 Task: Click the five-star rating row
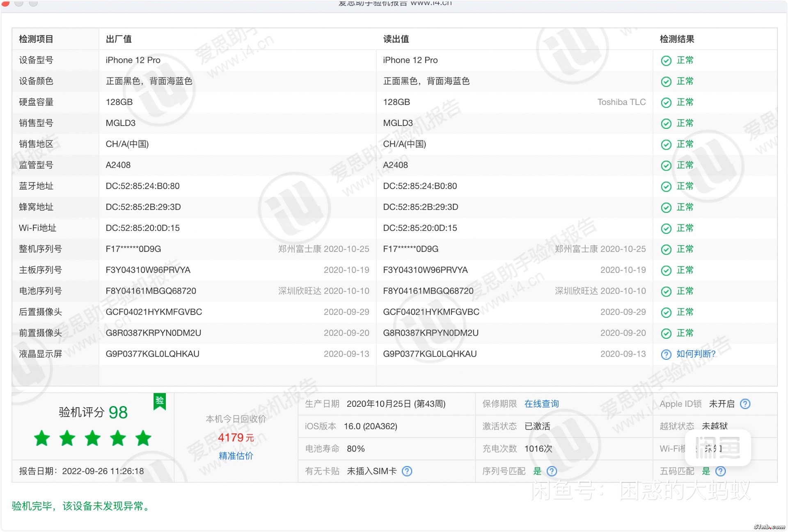pos(93,438)
